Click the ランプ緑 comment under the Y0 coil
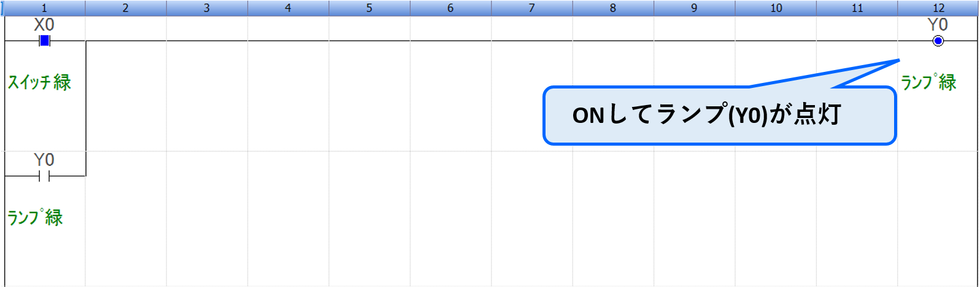 [x=928, y=82]
